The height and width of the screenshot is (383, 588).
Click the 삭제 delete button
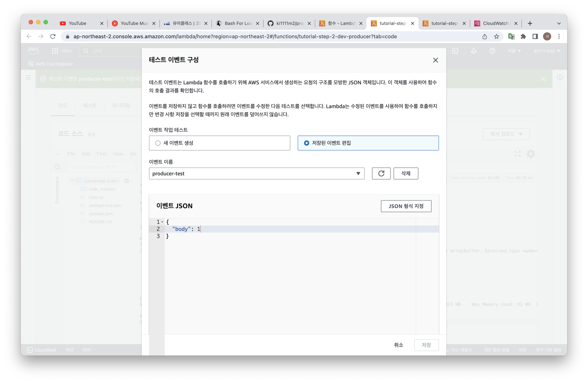coord(406,173)
